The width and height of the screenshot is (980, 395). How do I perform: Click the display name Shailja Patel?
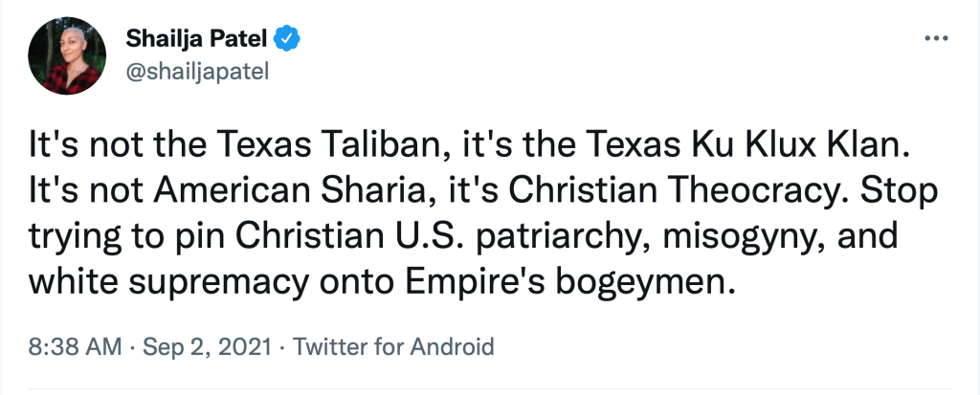coord(198,38)
